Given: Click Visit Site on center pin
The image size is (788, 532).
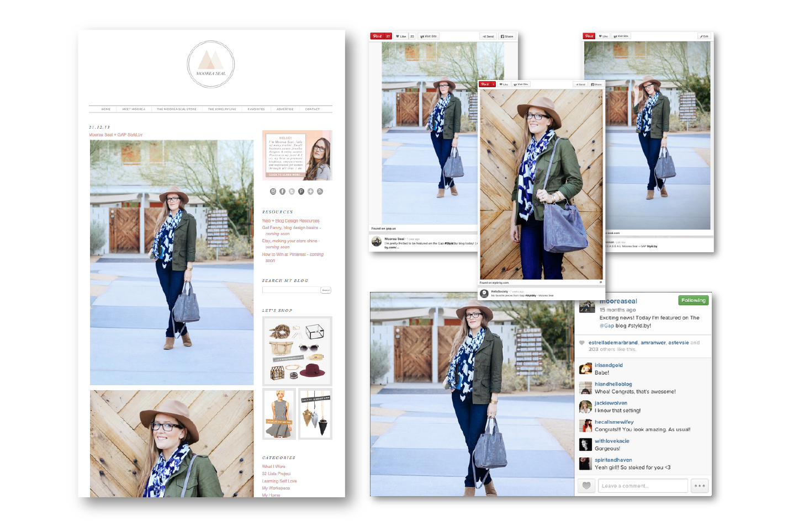Looking at the screenshot, I should (521, 84).
